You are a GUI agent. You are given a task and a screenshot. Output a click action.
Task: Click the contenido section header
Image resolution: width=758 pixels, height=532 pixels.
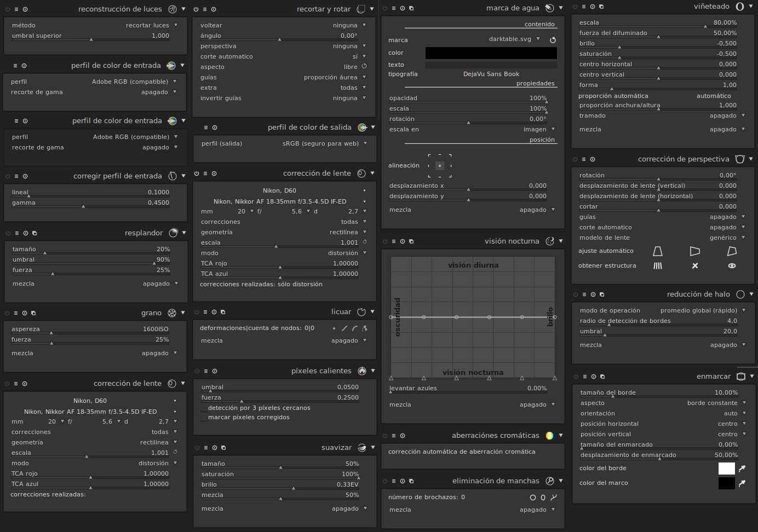point(539,25)
